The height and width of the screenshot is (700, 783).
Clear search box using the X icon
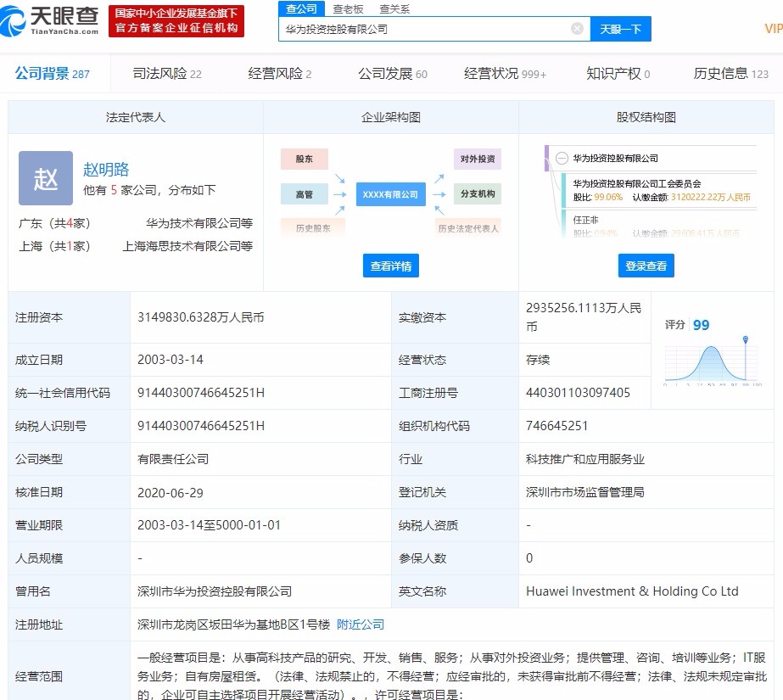(x=578, y=28)
